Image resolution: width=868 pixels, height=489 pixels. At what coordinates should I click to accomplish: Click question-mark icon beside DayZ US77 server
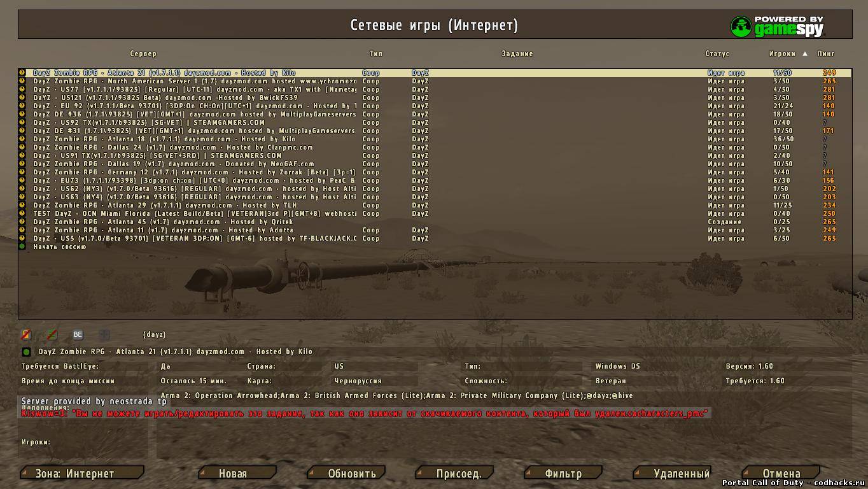pos(22,90)
